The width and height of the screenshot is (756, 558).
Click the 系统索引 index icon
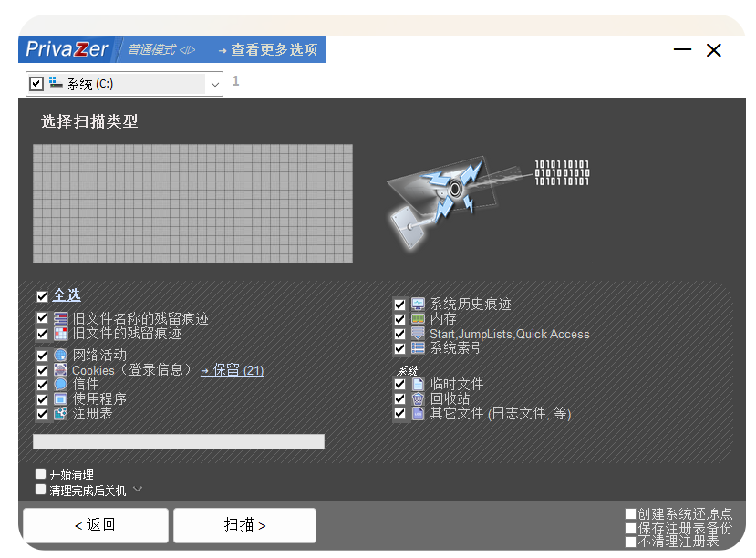(418, 348)
